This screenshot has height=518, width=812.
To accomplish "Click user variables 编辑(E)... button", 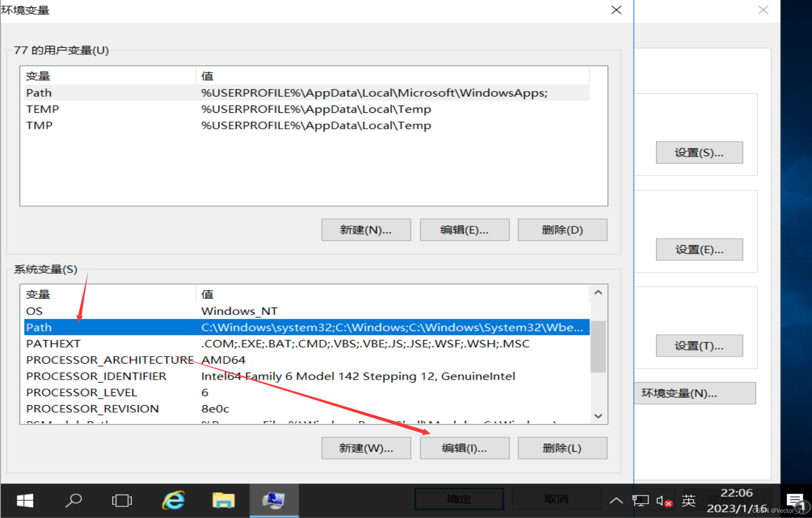I will click(464, 229).
